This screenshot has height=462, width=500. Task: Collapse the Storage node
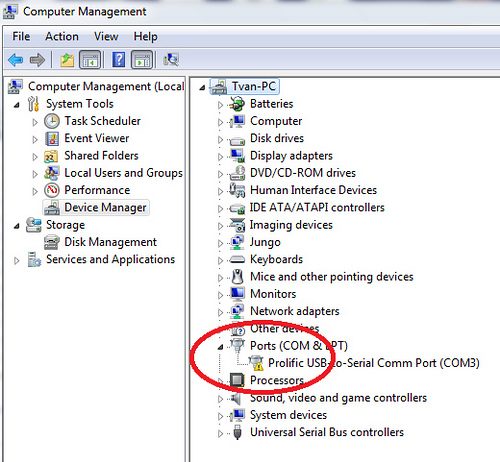[x=17, y=226]
